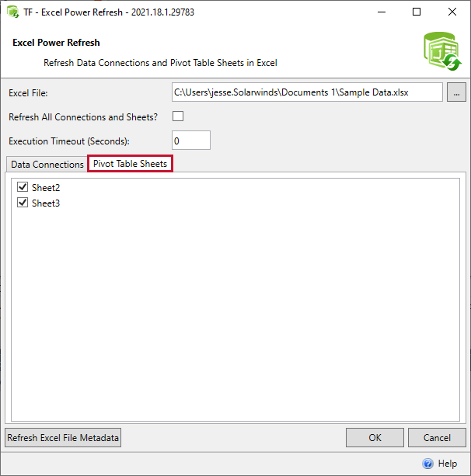Uncheck the Sheet3 checkbox
Image resolution: width=471 pixels, height=476 pixels.
(23, 203)
